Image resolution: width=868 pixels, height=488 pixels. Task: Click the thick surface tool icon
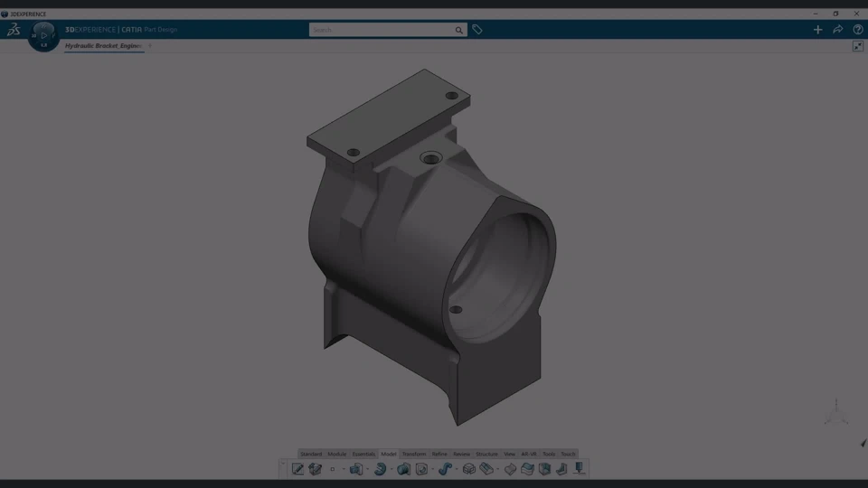pyautogui.click(x=510, y=469)
